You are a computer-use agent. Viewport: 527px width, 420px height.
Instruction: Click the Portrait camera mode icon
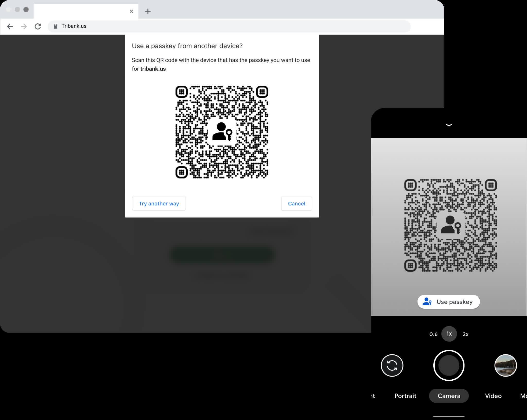[x=405, y=396]
